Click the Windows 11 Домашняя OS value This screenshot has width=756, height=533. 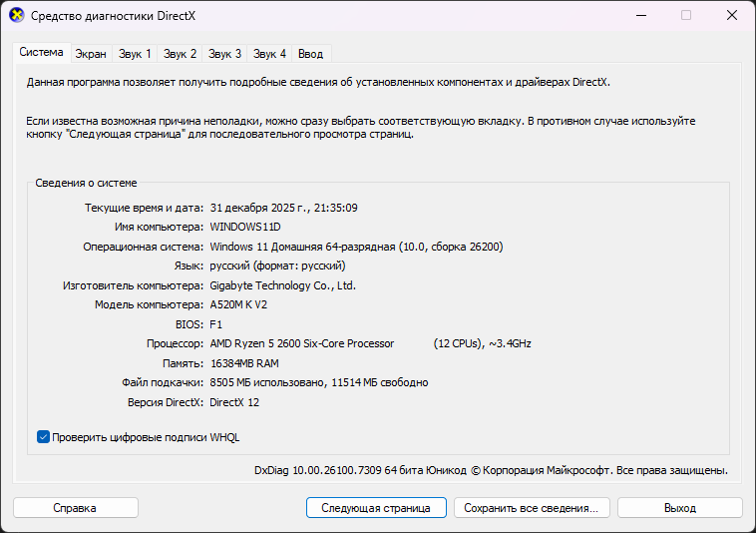coord(356,247)
